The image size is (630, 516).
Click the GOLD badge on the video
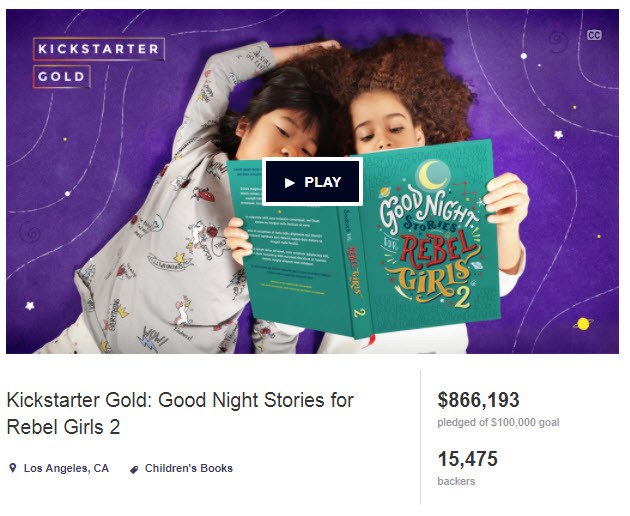point(62,77)
